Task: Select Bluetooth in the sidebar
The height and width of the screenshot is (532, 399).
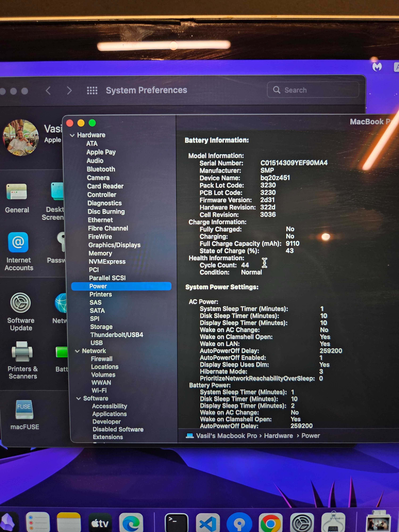Action: [101, 169]
